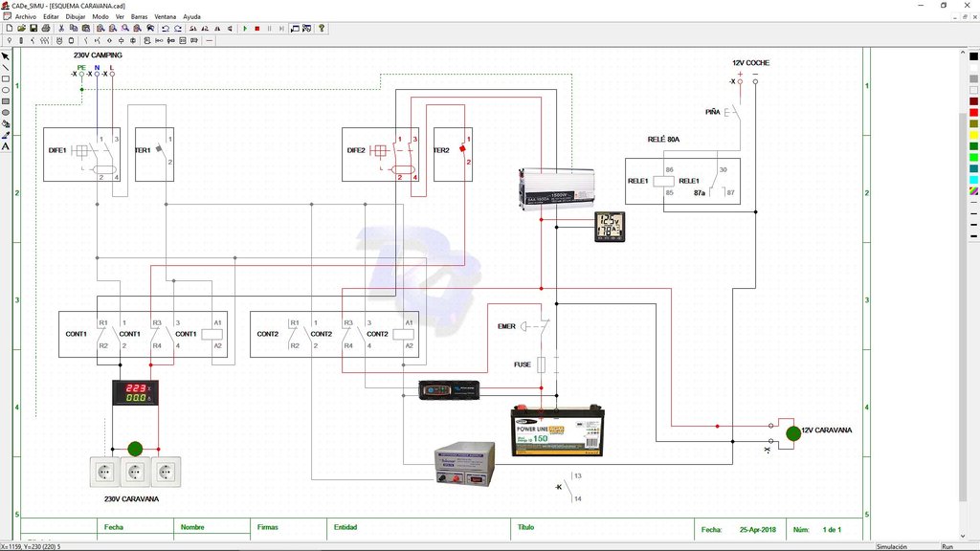980x551 pixels.
Task: Open the Modo menu
Action: point(100,17)
